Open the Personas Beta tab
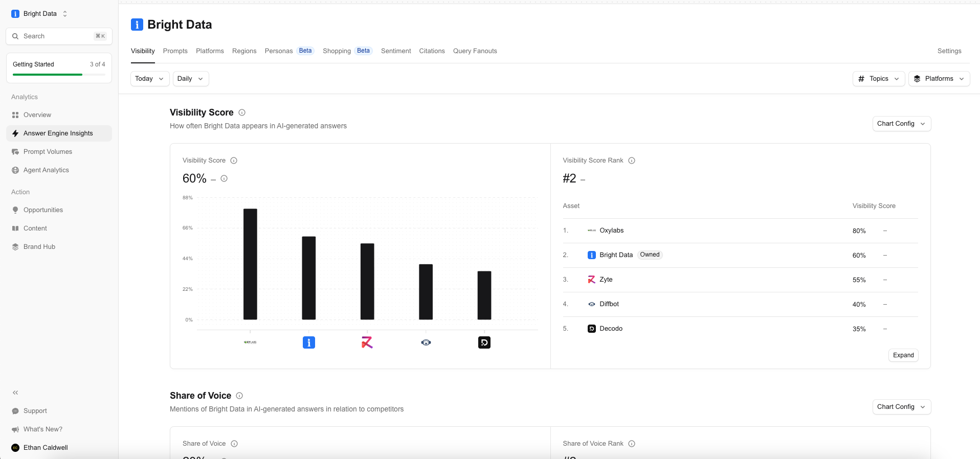The height and width of the screenshot is (459, 980). tap(289, 51)
